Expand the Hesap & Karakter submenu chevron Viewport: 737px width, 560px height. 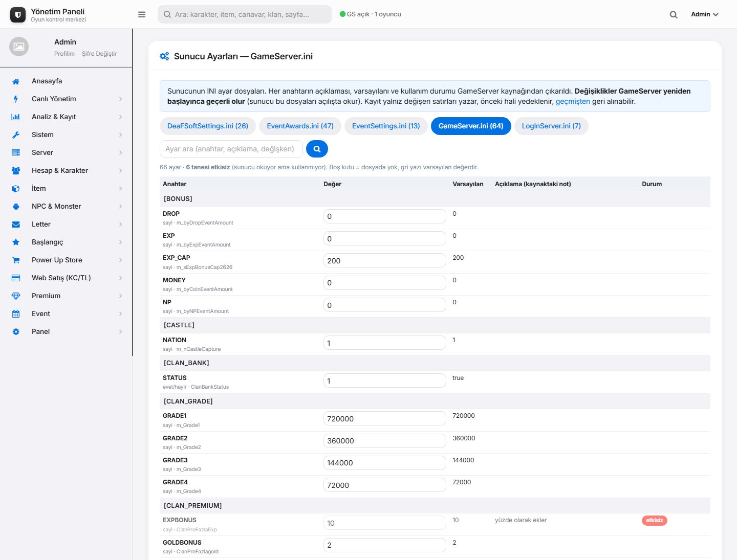tap(121, 171)
